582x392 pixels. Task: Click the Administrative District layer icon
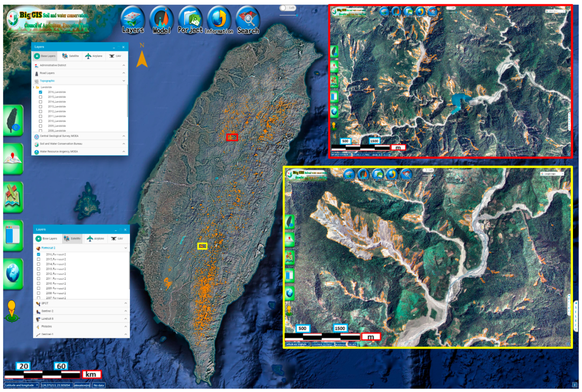pyautogui.click(x=36, y=65)
